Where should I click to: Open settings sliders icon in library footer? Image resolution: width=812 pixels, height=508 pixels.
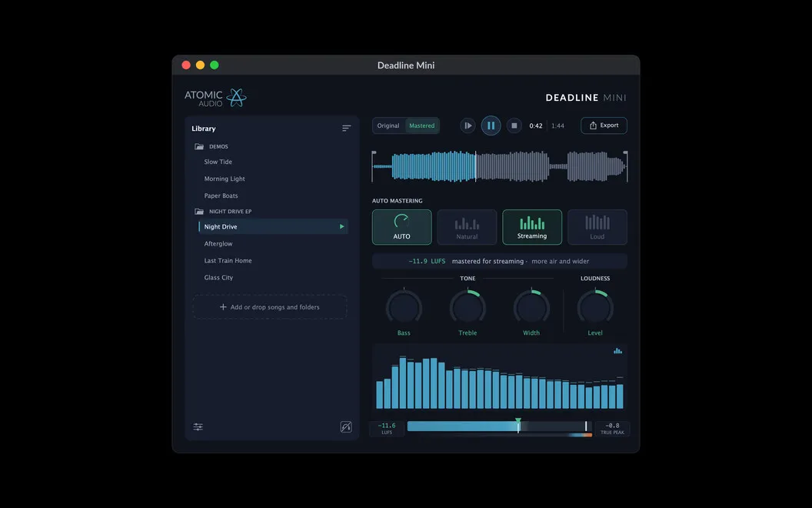click(x=198, y=426)
